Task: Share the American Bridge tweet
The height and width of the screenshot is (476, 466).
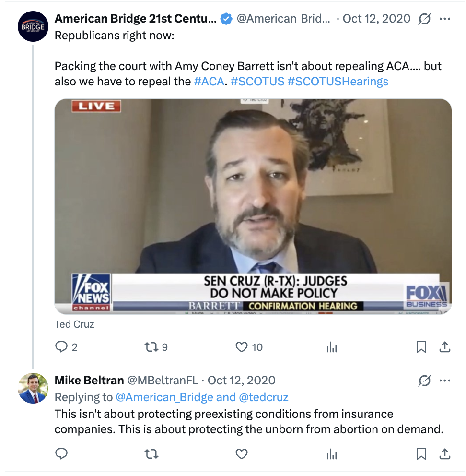Action: [444, 346]
